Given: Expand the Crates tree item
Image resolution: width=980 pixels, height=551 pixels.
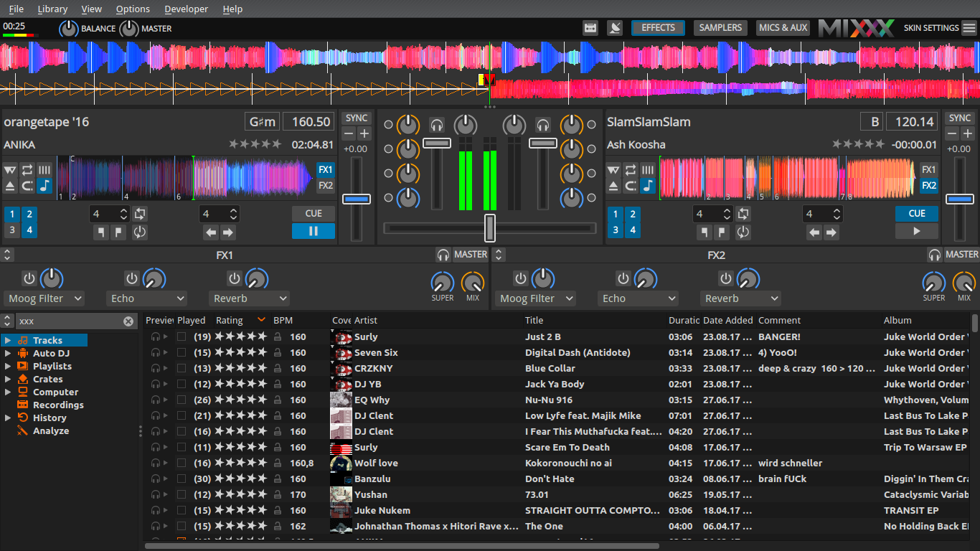Looking at the screenshot, I should click(8, 380).
